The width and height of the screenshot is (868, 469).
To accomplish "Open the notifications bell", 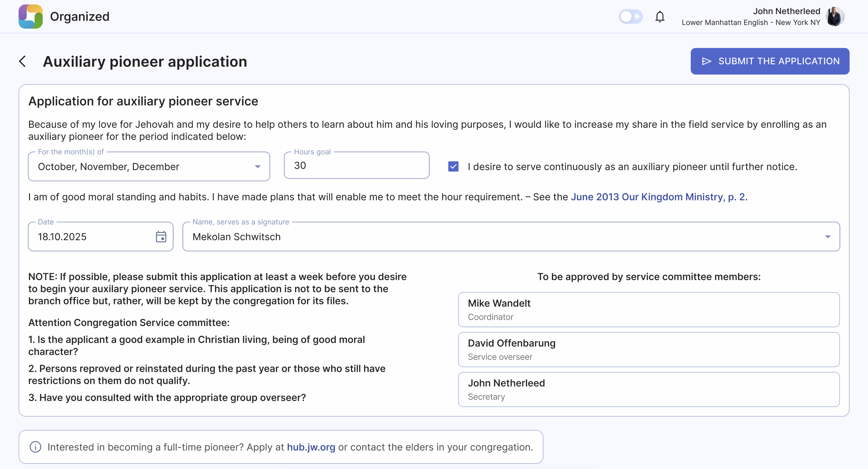I will click(659, 17).
